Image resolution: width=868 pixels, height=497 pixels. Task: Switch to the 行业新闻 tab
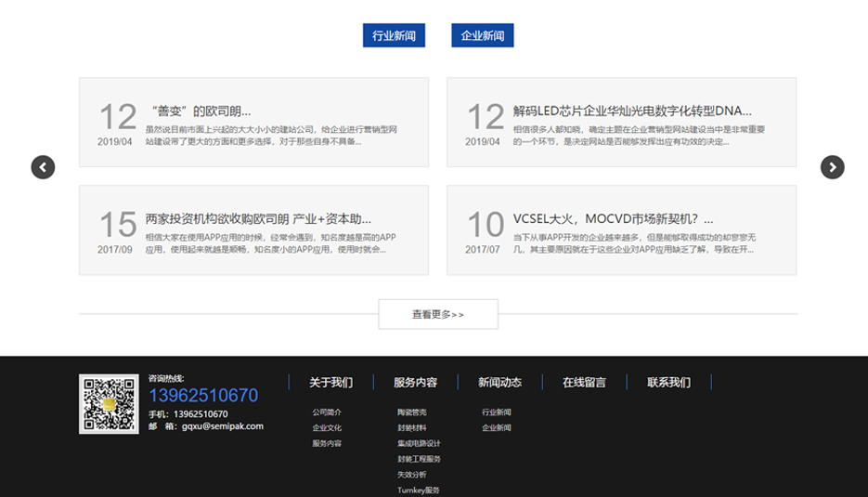394,36
